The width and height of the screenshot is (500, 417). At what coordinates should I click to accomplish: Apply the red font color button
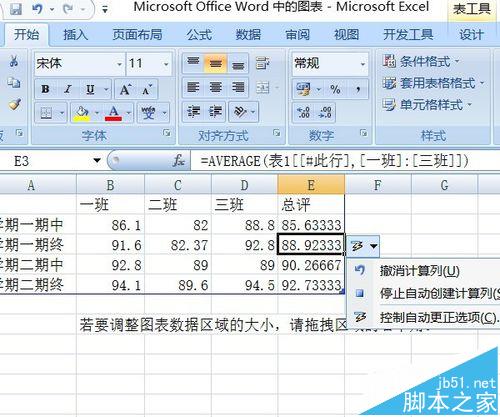click(113, 113)
